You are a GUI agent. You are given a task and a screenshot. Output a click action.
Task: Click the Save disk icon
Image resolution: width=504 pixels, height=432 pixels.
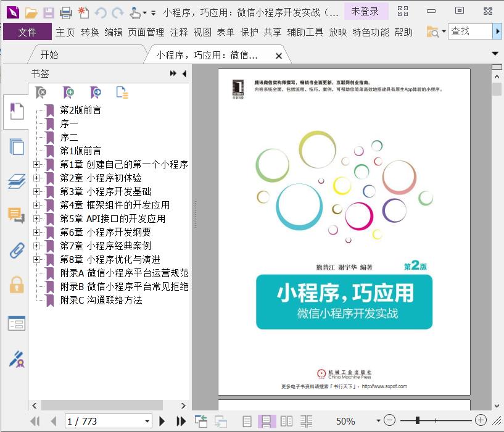(49, 12)
